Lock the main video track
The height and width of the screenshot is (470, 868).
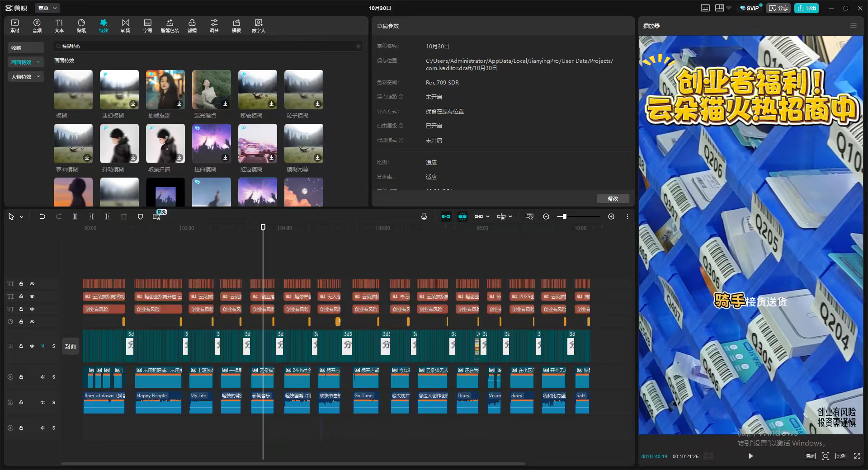[x=21, y=346]
